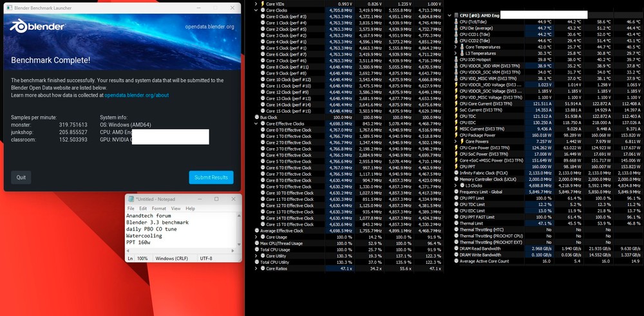Open the Format menu in Notepad

159,209
